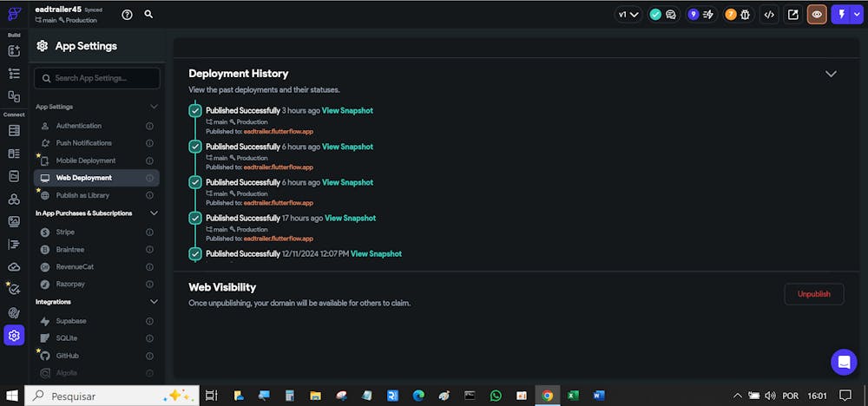Open View Snapshot for 3 hours ago deployment

[347, 111]
